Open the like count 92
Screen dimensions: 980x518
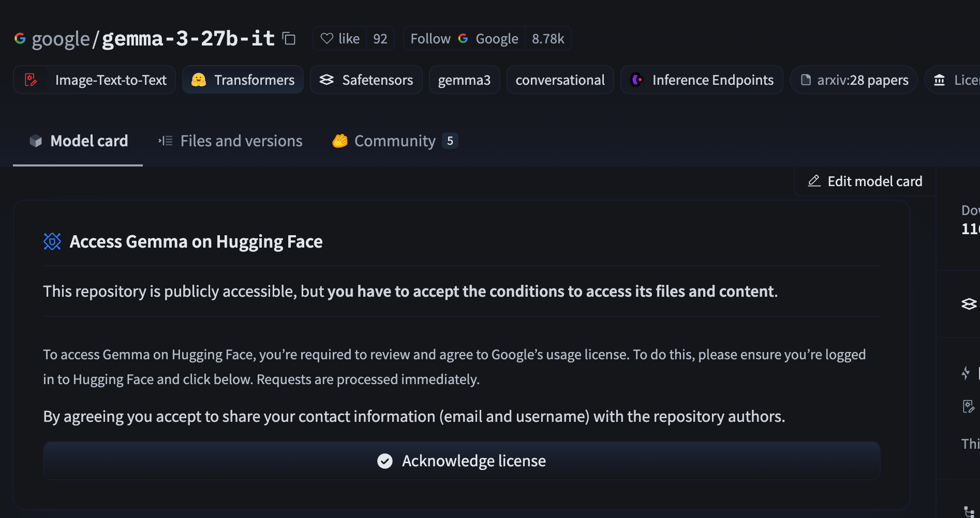coord(380,39)
